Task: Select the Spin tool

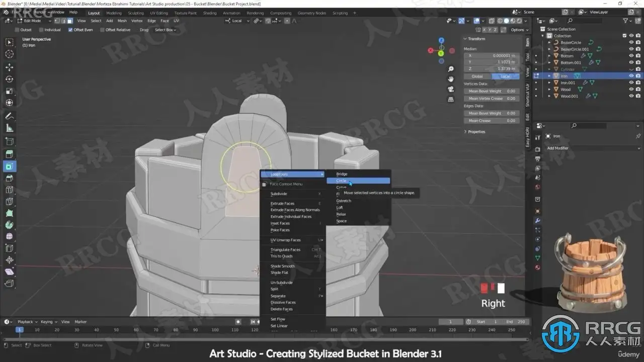Action: 9,225
